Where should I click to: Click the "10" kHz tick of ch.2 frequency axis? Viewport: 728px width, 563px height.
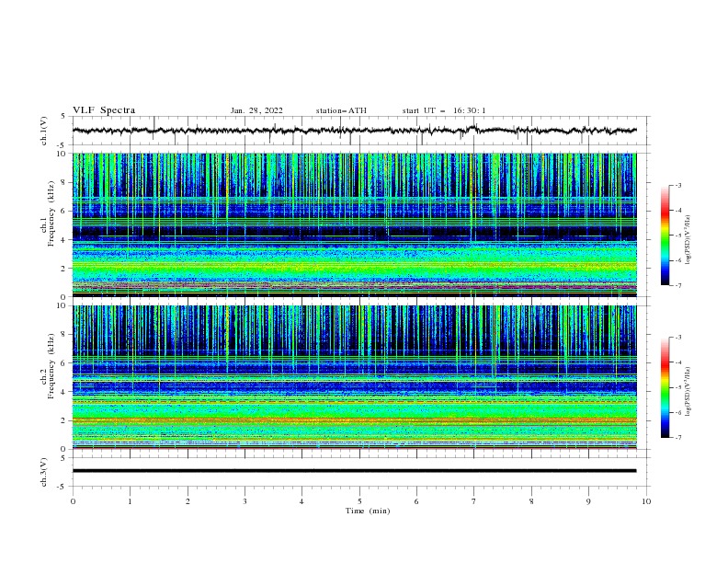click(62, 305)
